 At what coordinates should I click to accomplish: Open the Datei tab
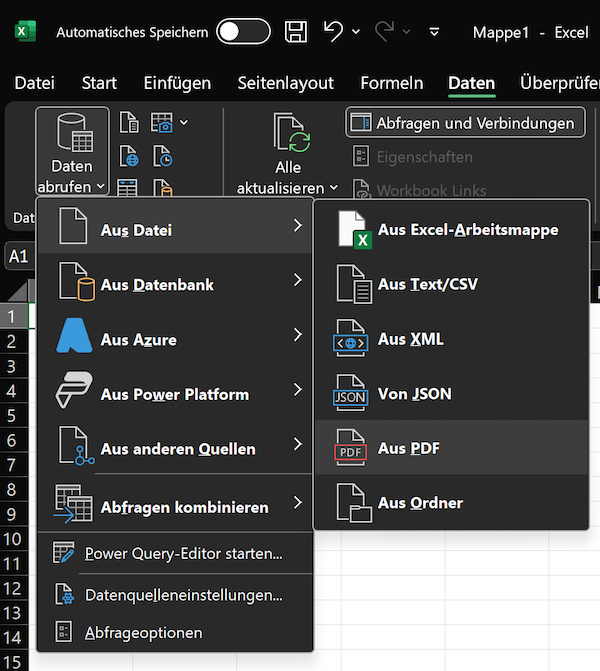click(x=35, y=83)
